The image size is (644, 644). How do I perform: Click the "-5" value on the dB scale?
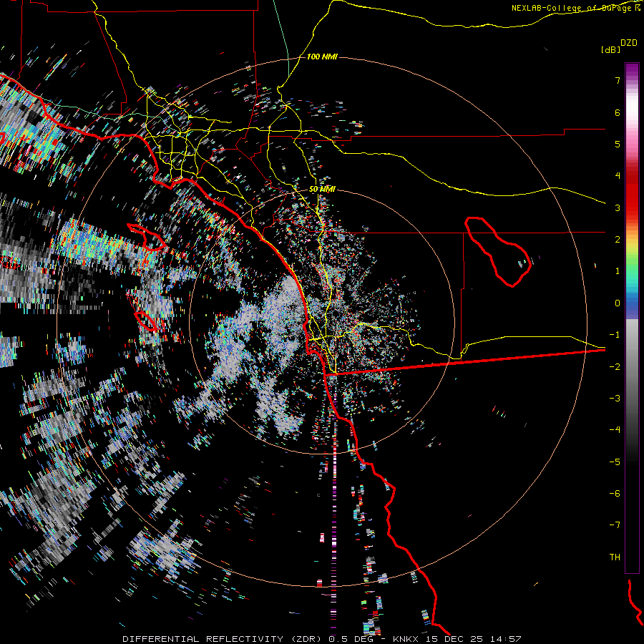coord(615,462)
